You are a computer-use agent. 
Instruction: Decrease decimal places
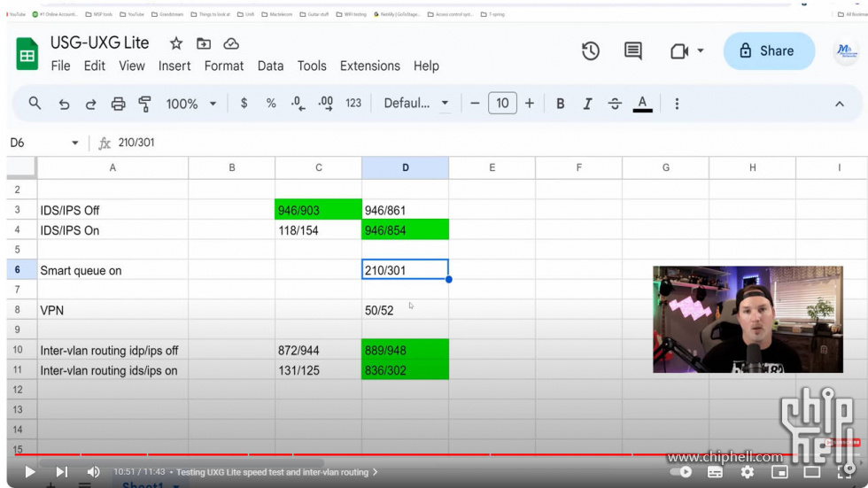[298, 104]
